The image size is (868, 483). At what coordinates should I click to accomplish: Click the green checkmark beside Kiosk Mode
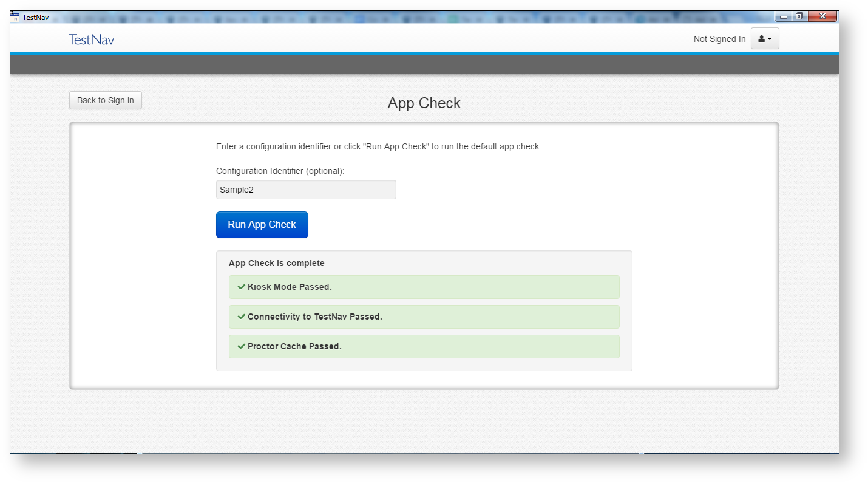coord(241,287)
